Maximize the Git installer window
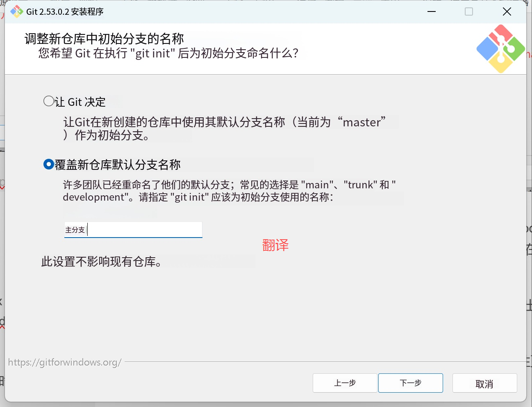 point(469,11)
